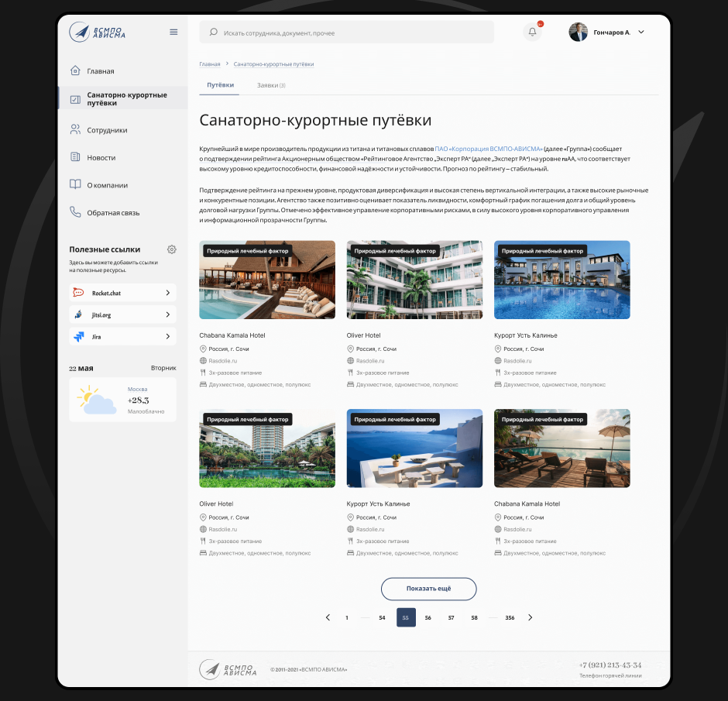Click the Rocket.chat link icon

78,293
